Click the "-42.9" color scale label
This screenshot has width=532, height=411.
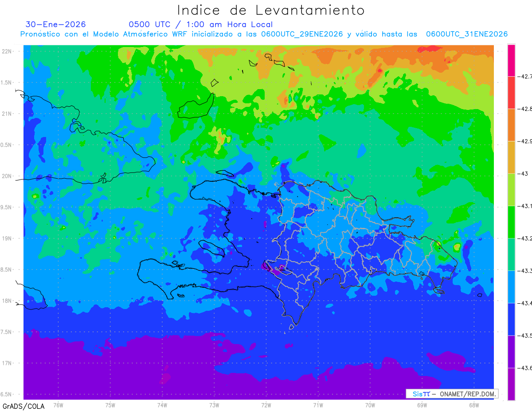525,141
